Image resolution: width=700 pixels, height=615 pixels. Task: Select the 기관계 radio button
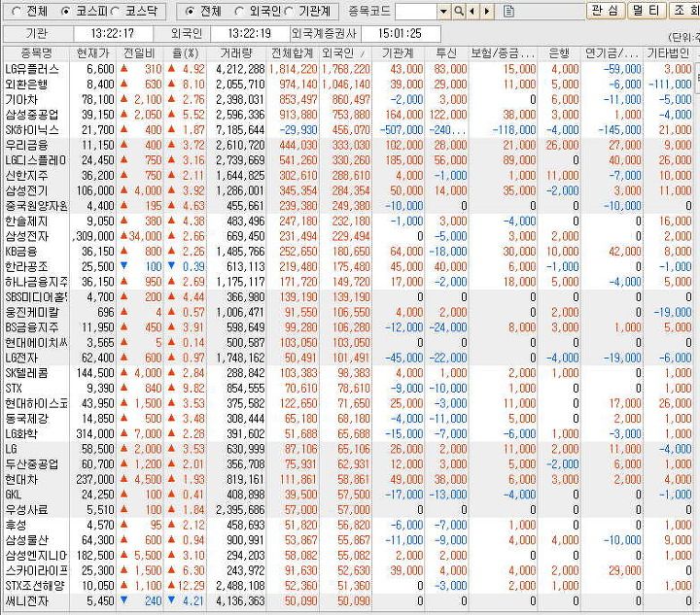(x=290, y=11)
